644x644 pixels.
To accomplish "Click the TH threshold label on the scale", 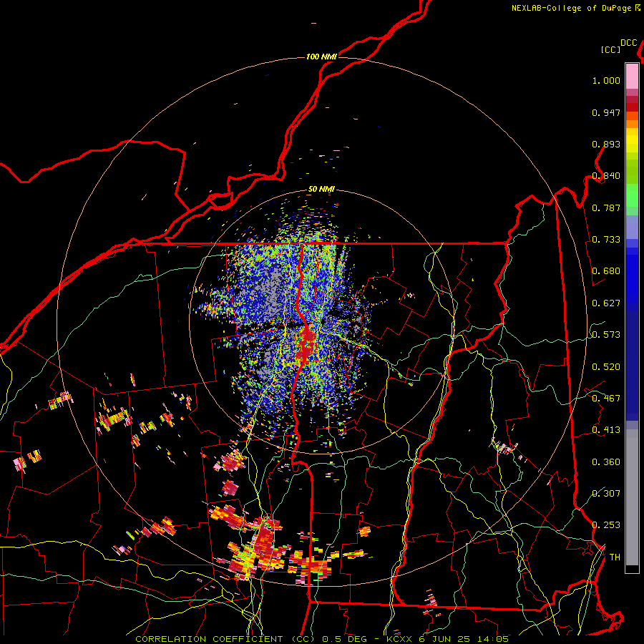I will coord(615,557).
